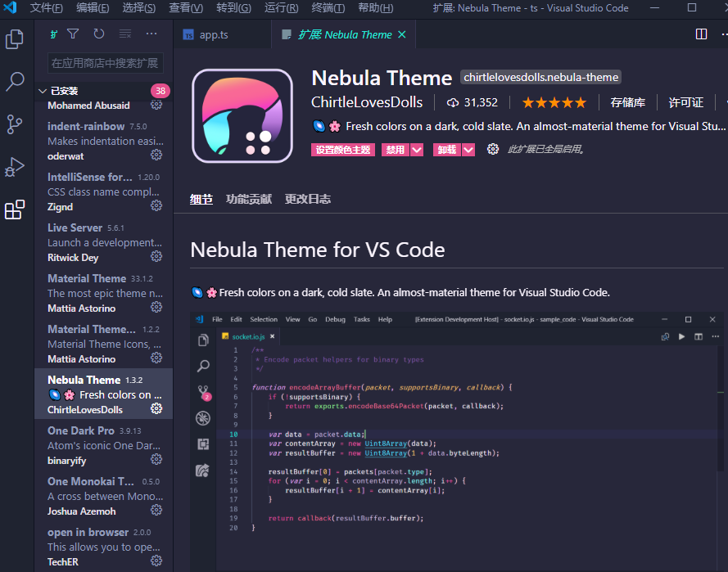This screenshot has width=728, height=572.
Task: Open the 卸载 uninstall dropdown arrow
Action: 468,150
